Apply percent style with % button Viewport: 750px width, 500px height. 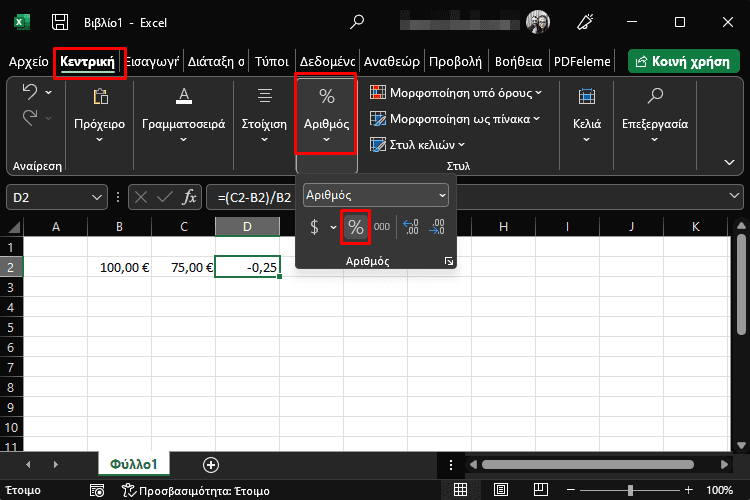point(355,227)
